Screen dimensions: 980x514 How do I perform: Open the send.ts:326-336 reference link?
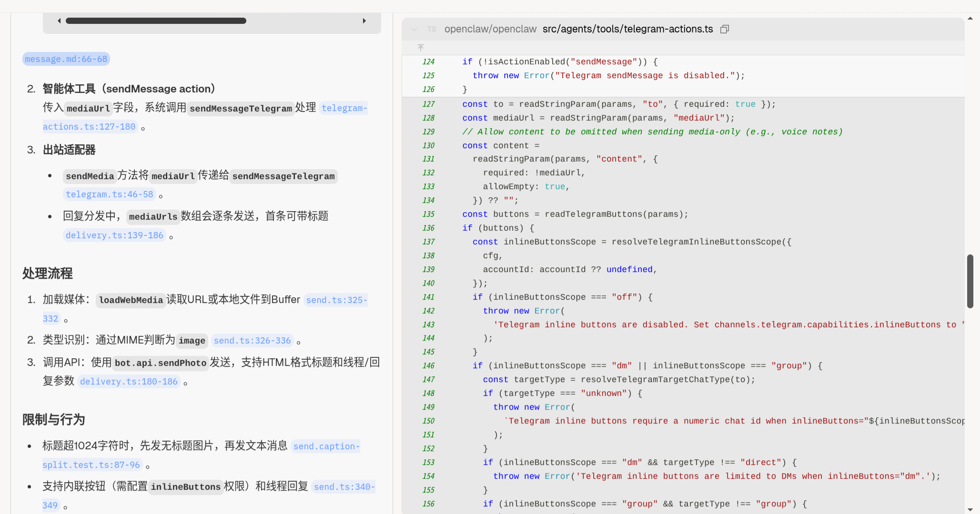[252, 341]
